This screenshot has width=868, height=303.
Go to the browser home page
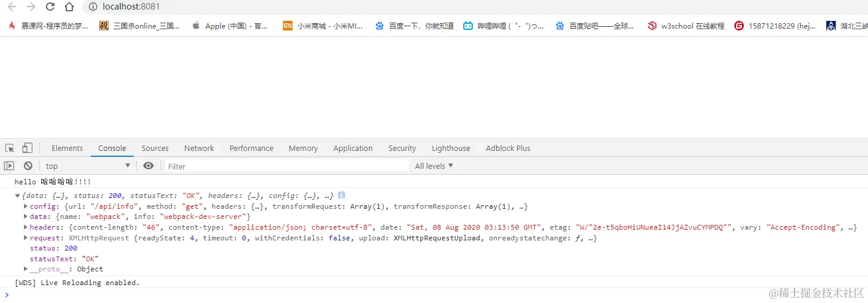pos(69,7)
